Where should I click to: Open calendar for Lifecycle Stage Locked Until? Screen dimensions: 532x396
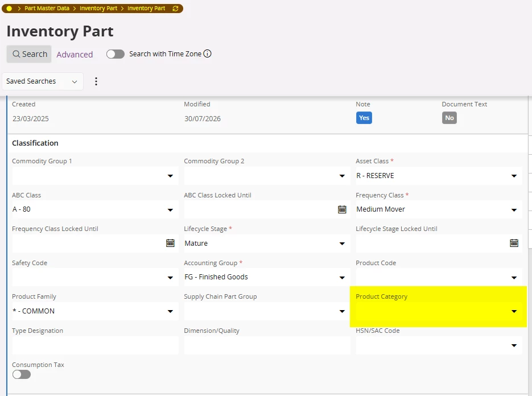coord(514,243)
